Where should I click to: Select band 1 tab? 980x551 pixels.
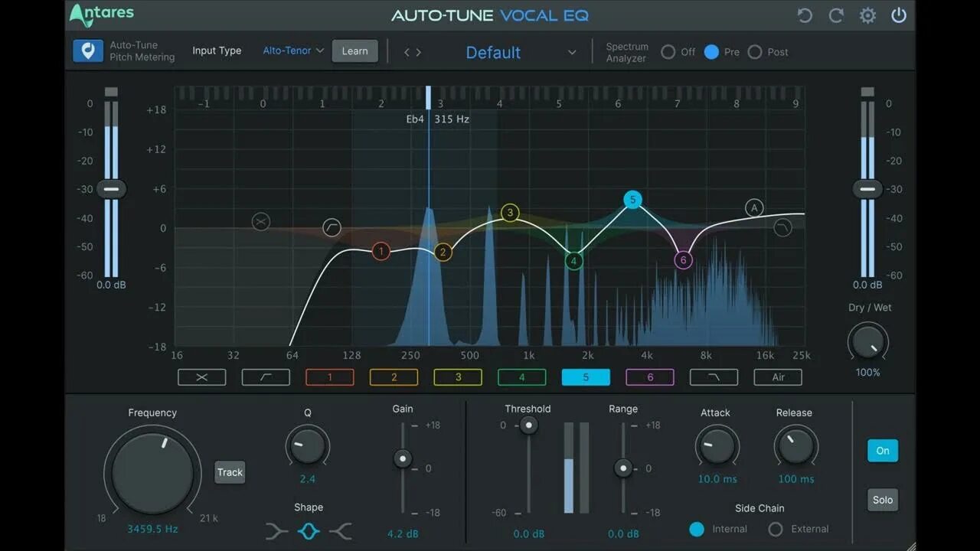point(330,377)
